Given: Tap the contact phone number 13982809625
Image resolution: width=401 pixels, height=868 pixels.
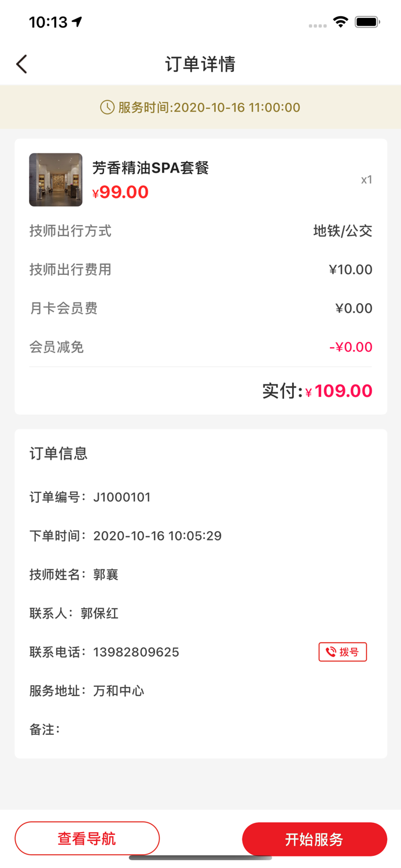Looking at the screenshot, I should coord(137,652).
